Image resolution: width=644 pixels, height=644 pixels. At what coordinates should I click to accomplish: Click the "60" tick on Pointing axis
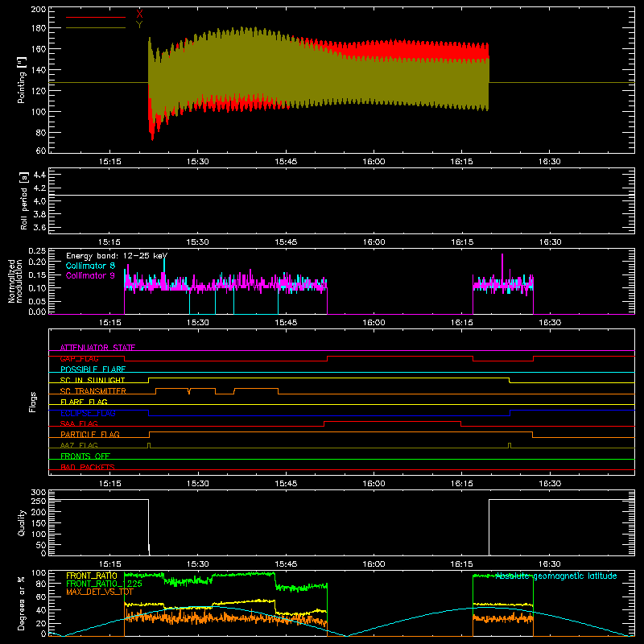[x=41, y=151]
